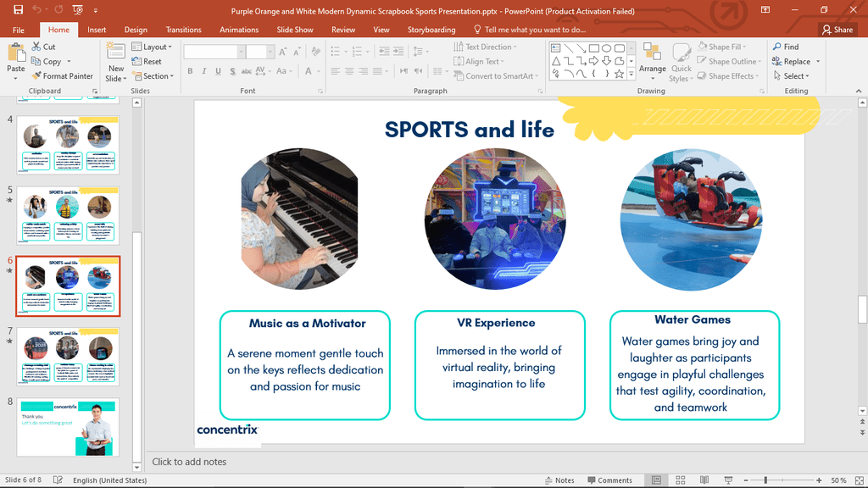The width and height of the screenshot is (868, 488).
Task: Click Fit slide to window icon
Action: [x=857, y=480]
